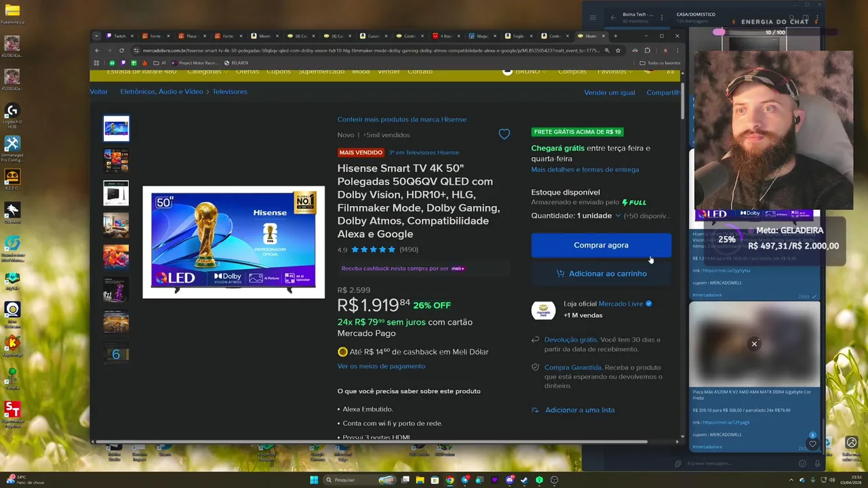This screenshot has height=488, width=868.
Task: Add the Hisense TV to favorites via the heart icon
Action: pyautogui.click(x=504, y=134)
